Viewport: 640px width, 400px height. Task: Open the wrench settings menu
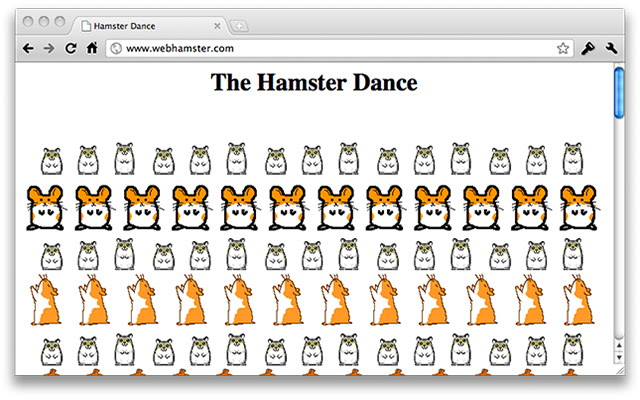coord(611,49)
